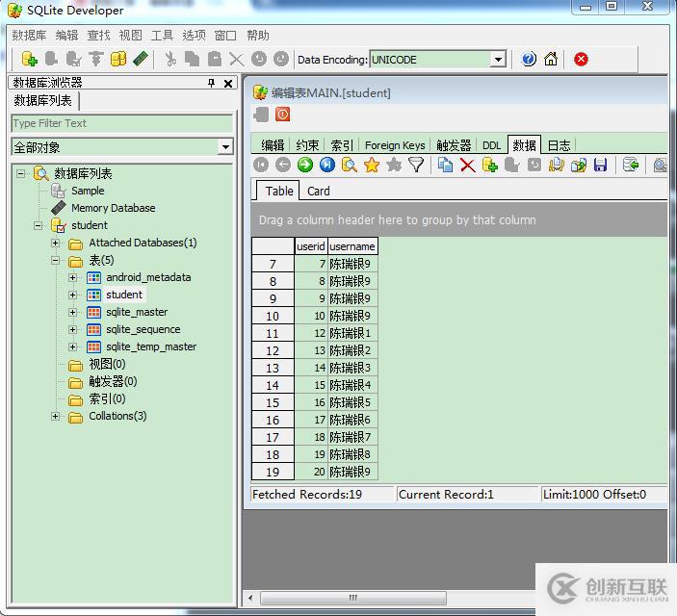Viewport: 677px width, 616px height.
Task: Click the userid column header
Action: [310, 246]
